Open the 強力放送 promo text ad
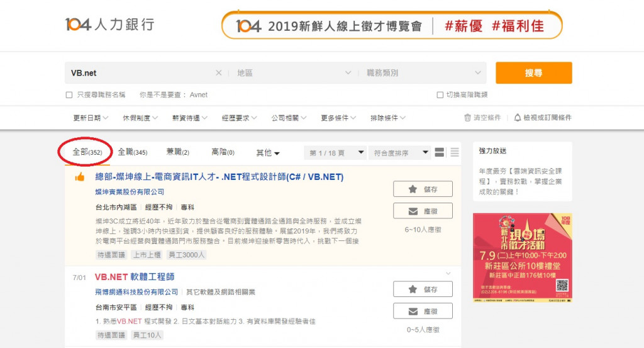This screenshot has width=644, height=348. click(522, 172)
